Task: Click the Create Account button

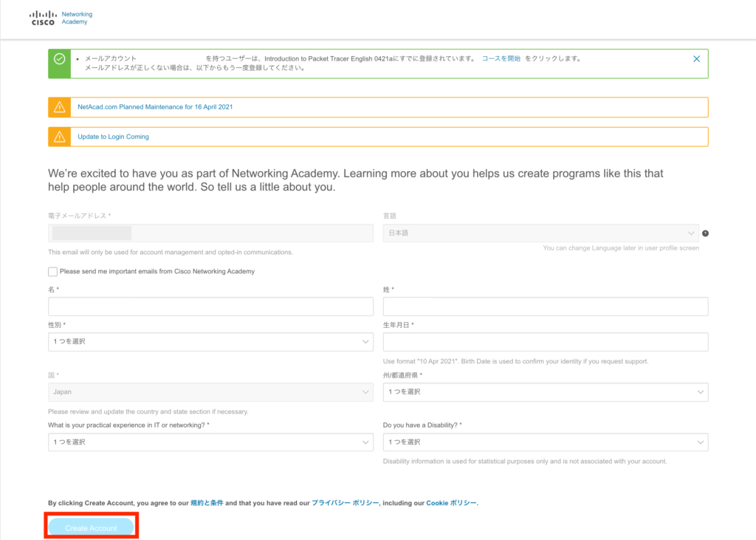Action: (91, 528)
